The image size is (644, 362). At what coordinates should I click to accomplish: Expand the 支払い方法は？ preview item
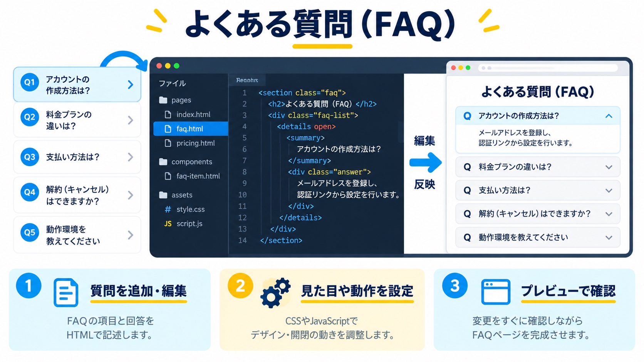[609, 190]
